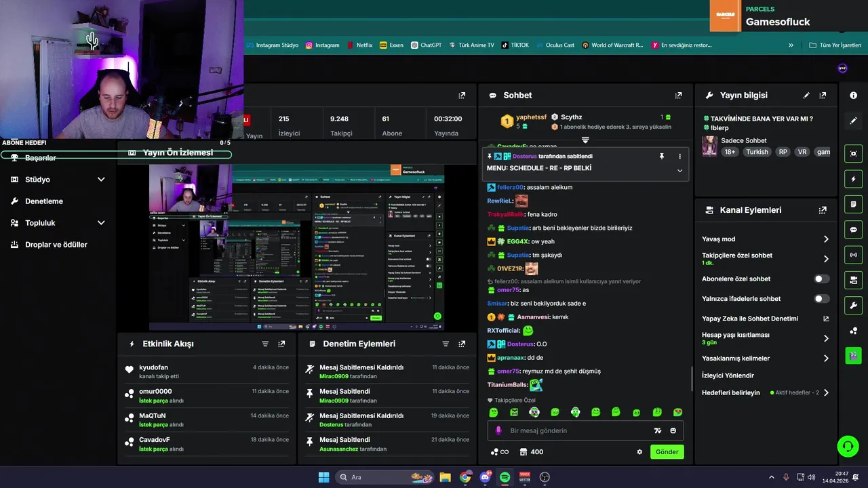The image size is (868, 488).
Task: Expand the Topluluk sidebar section
Action: (101, 223)
